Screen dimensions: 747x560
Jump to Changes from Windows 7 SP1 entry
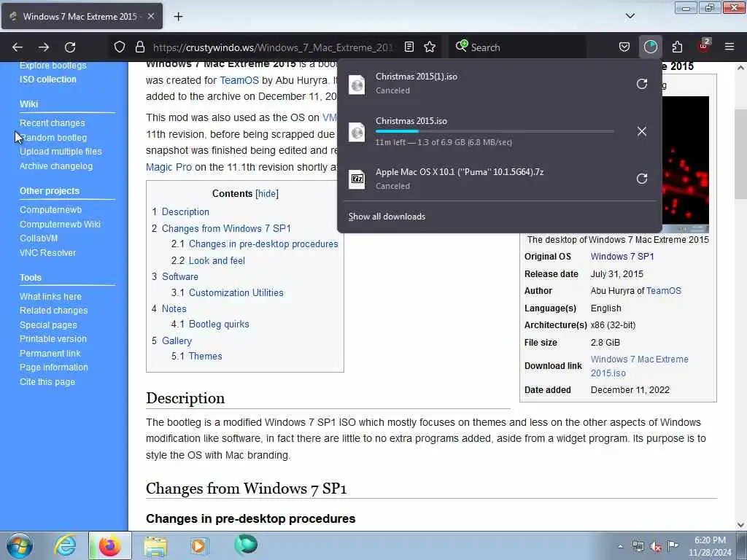coord(226,228)
